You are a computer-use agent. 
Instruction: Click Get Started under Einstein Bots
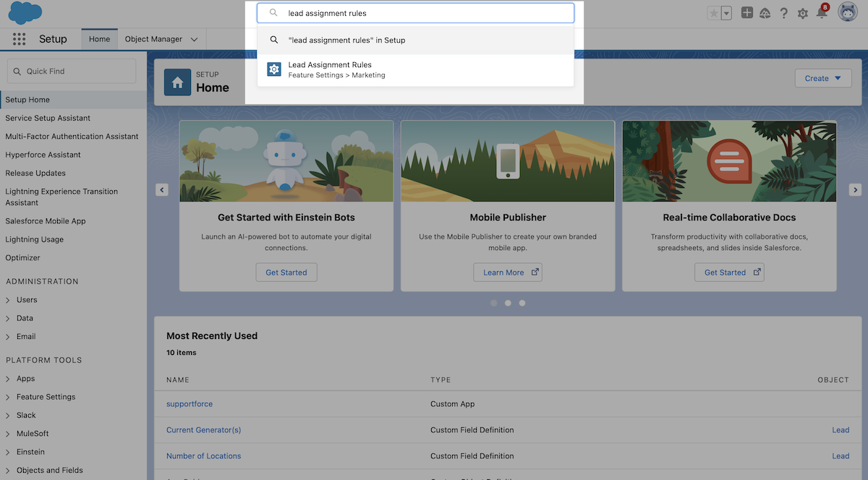pyautogui.click(x=286, y=273)
